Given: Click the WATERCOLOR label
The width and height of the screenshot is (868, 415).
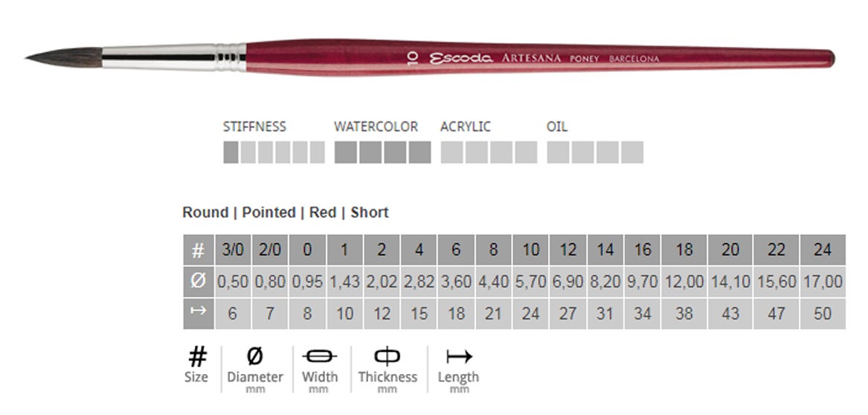Looking at the screenshot, I should [x=376, y=127].
